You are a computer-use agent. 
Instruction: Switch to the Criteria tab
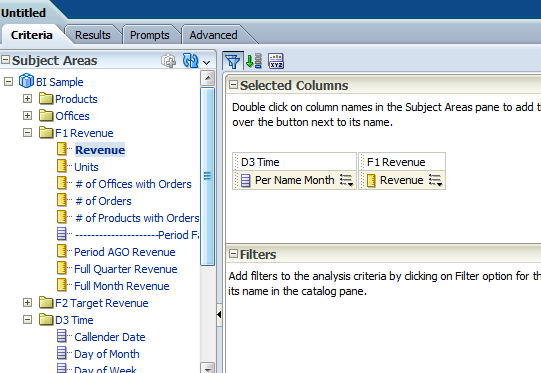(31, 35)
